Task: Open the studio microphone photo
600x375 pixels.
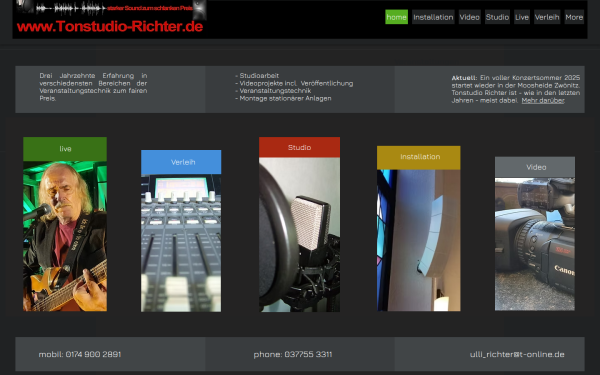Action: pos(299,235)
